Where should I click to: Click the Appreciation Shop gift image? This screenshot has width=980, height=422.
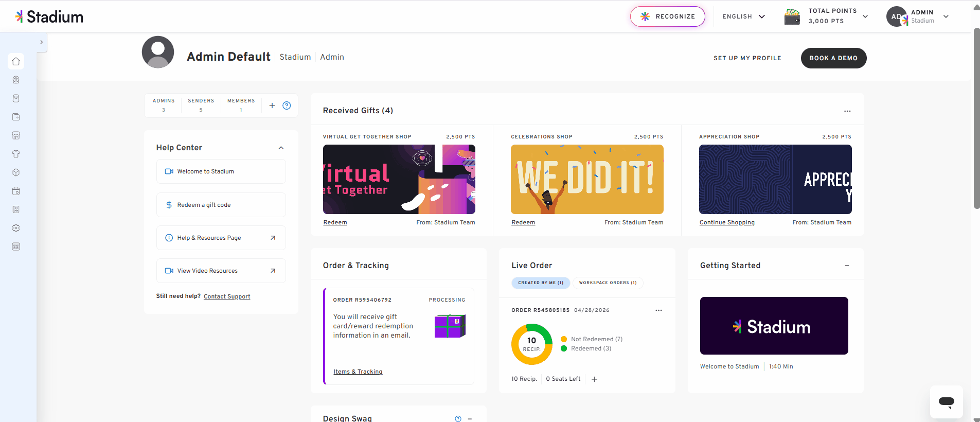point(775,179)
